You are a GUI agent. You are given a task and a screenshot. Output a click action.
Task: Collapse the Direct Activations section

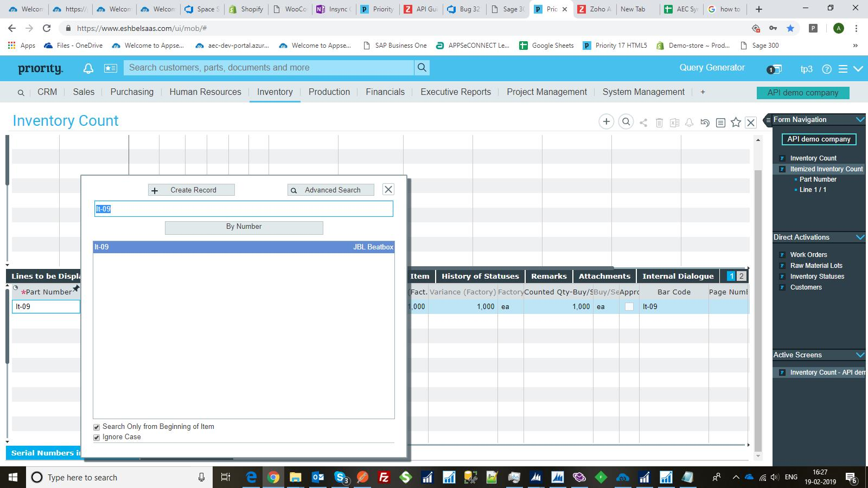859,237
